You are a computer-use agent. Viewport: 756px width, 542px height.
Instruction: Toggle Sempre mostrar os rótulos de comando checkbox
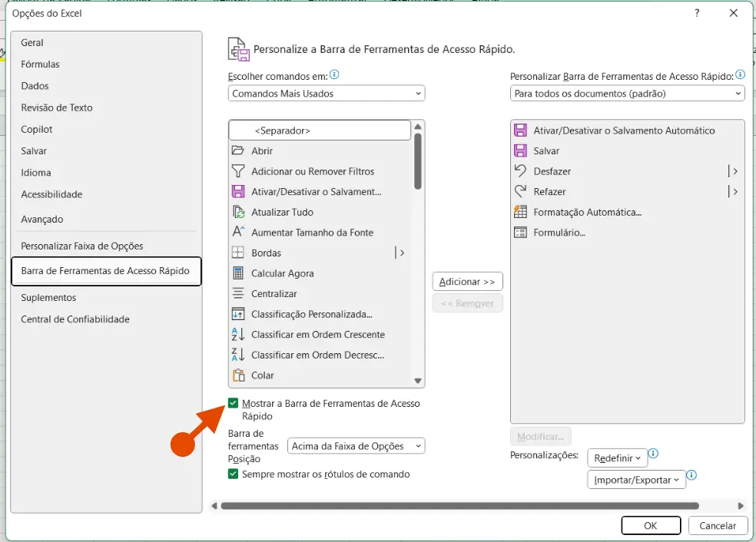coord(234,474)
